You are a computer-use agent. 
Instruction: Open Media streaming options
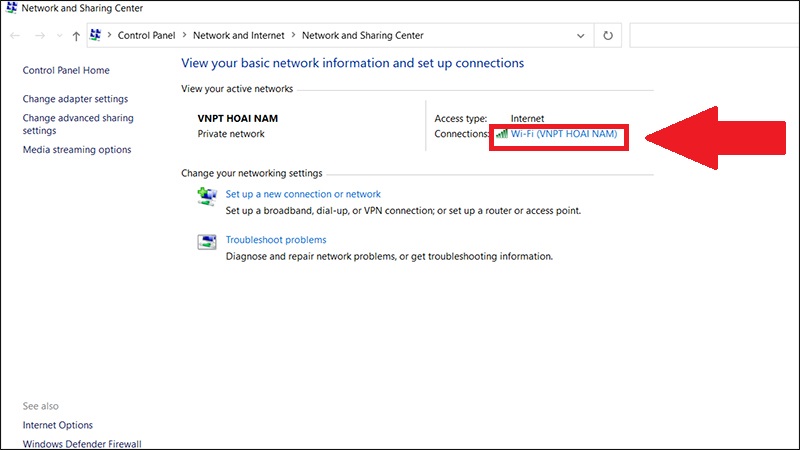(77, 149)
